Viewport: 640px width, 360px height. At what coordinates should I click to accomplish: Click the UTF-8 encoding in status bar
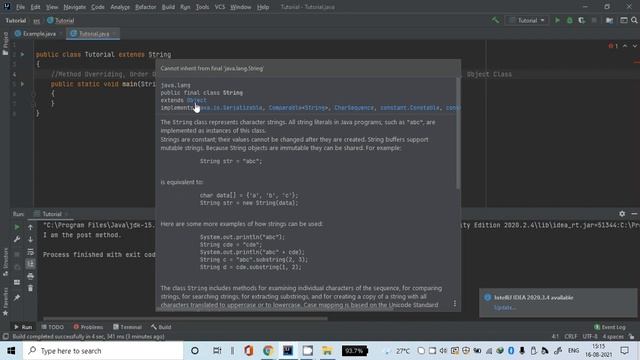(x=590, y=337)
